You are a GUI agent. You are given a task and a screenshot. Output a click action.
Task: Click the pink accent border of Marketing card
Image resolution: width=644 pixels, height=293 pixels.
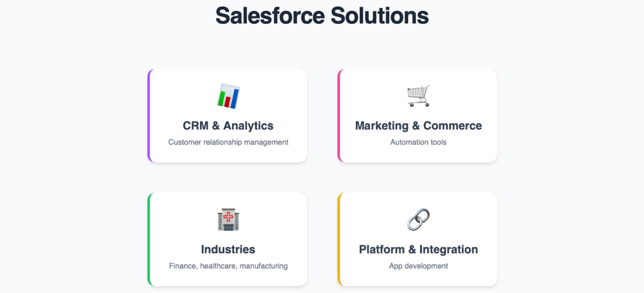point(339,116)
